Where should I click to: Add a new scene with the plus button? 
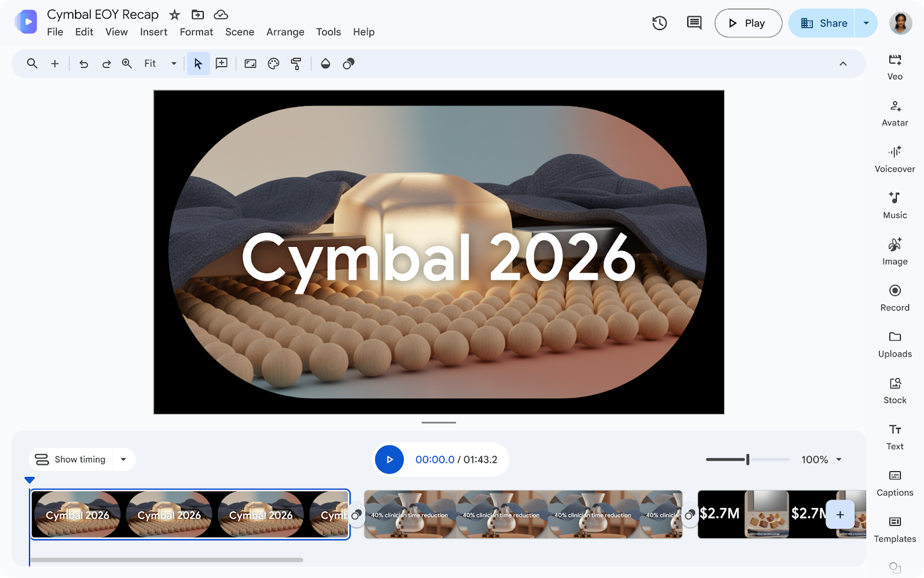[840, 514]
